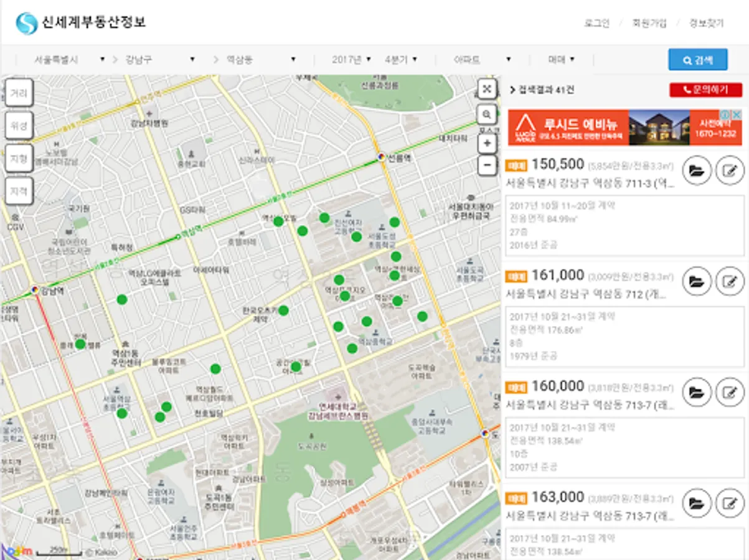Collapse the 검색결과 41건 results header

pos(542,90)
